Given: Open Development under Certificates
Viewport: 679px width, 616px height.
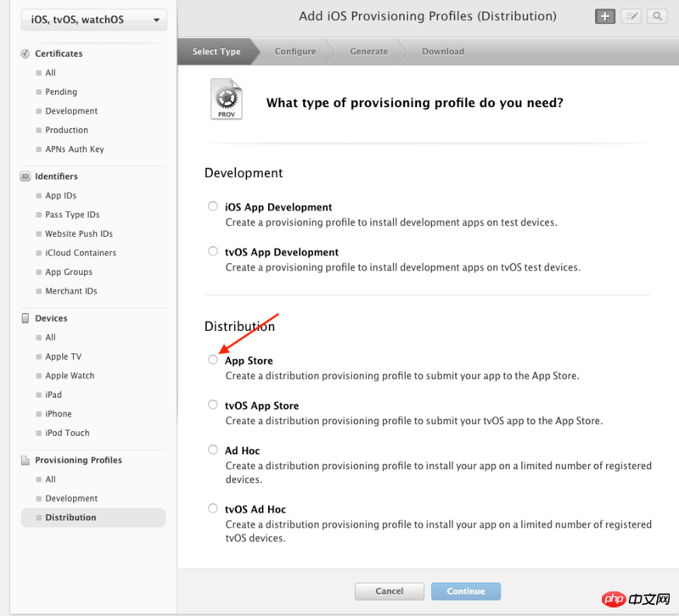Looking at the screenshot, I should (x=71, y=111).
